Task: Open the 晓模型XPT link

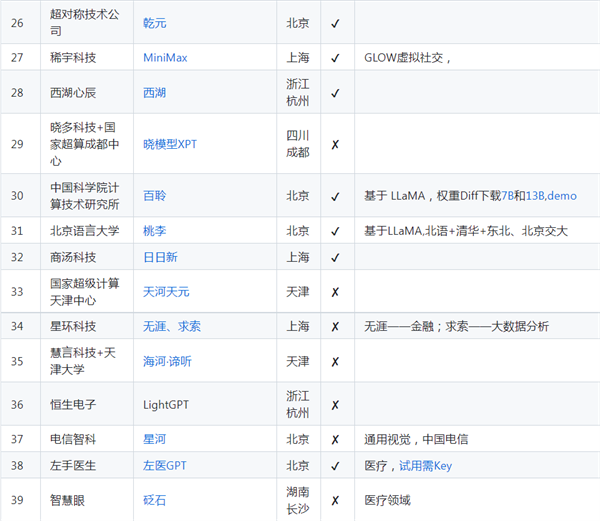Action: click(x=170, y=144)
